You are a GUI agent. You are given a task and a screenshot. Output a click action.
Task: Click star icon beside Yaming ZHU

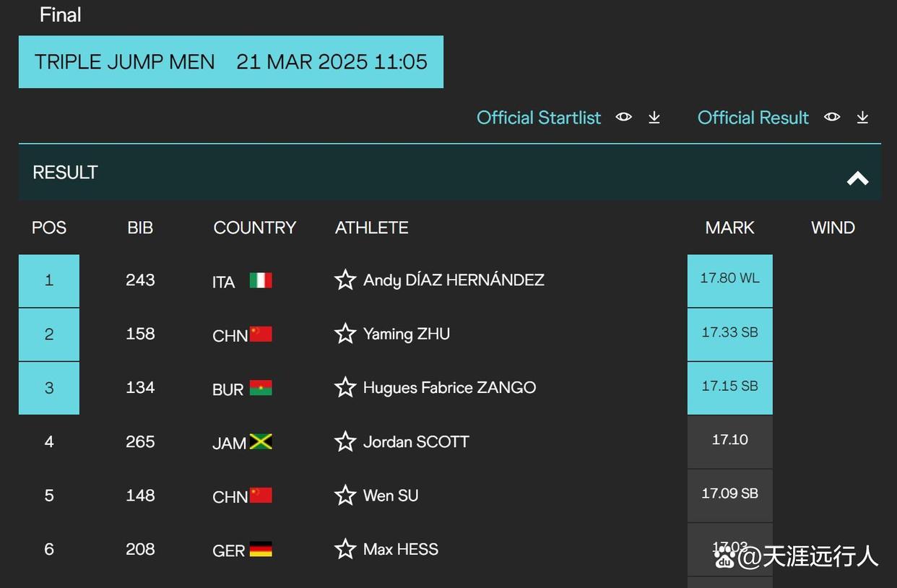click(x=345, y=334)
